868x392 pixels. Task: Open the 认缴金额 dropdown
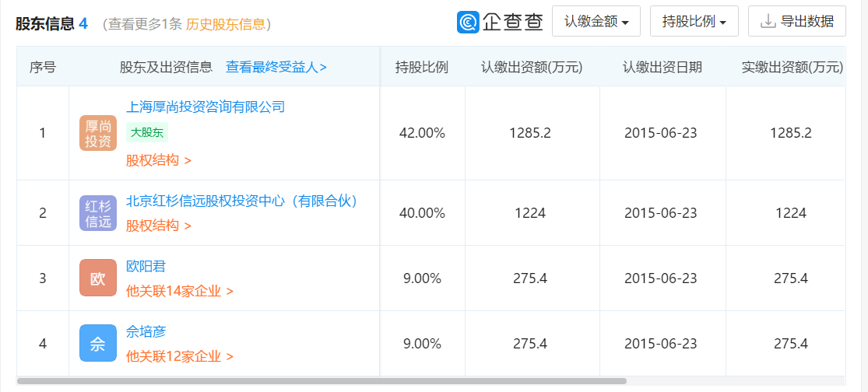pyautogui.click(x=596, y=22)
